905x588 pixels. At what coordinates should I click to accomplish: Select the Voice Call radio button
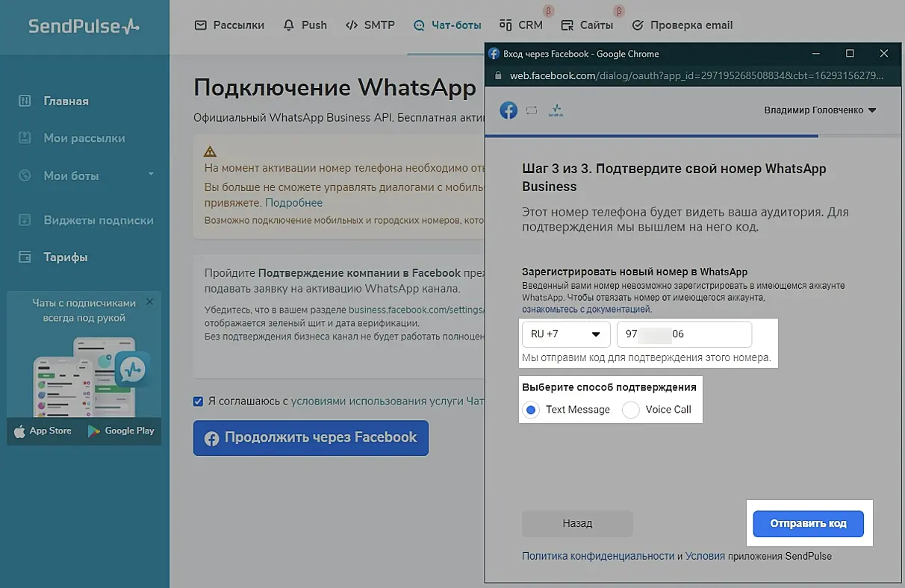631,410
